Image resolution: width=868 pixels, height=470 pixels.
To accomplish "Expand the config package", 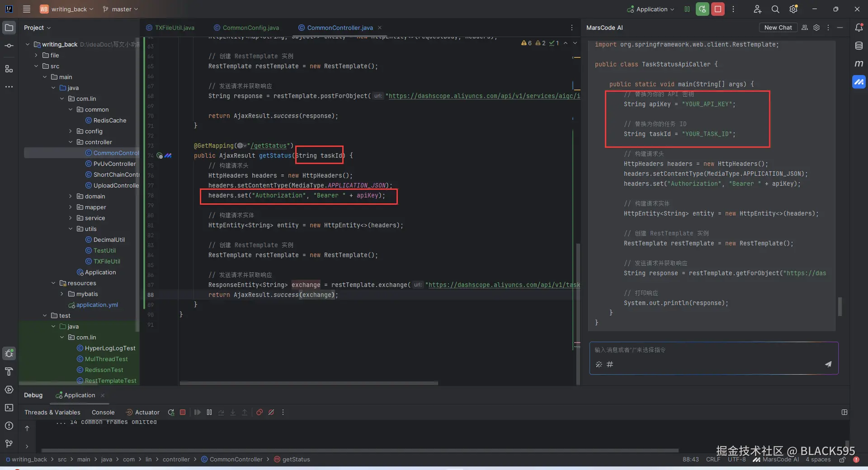I will [x=71, y=131].
